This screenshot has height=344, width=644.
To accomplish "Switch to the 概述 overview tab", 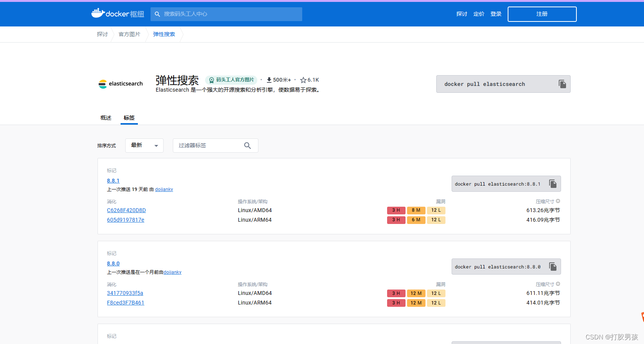I will (106, 118).
